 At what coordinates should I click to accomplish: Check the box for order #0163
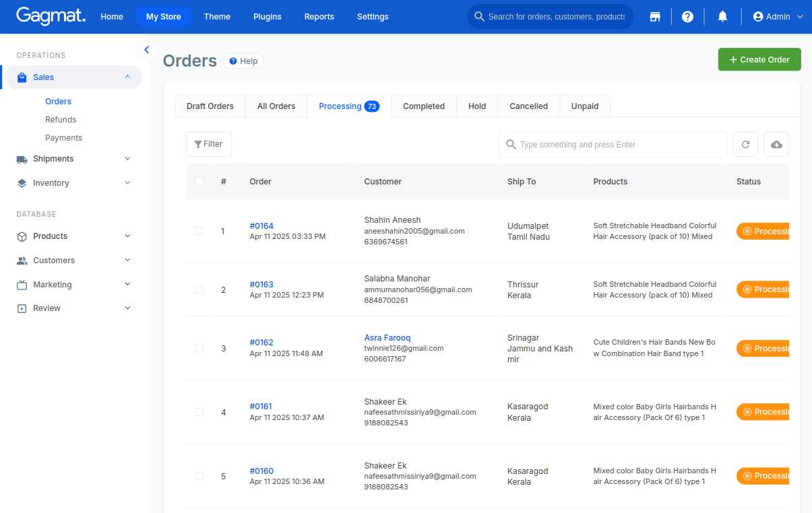click(199, 289)
